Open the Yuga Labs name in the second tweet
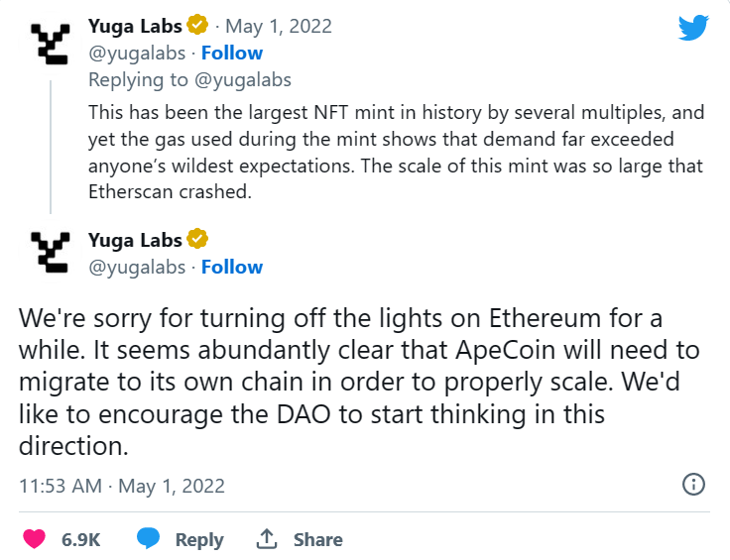 tap(135, 240)
